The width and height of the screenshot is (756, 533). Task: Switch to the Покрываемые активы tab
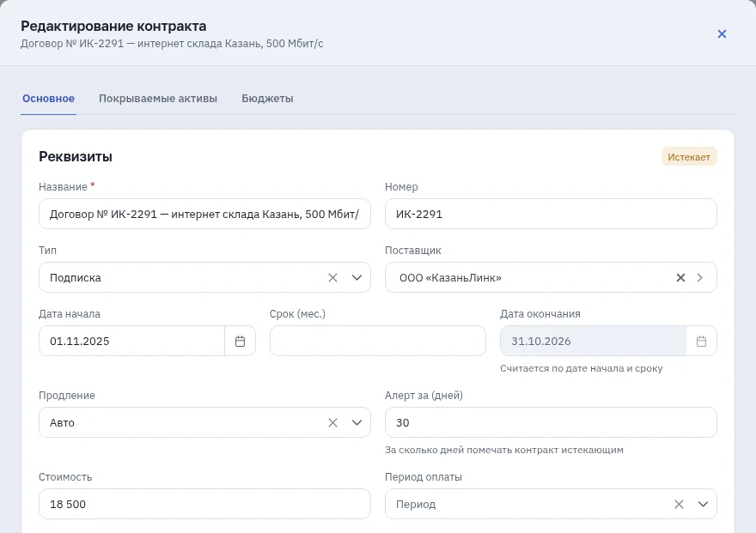158,99
